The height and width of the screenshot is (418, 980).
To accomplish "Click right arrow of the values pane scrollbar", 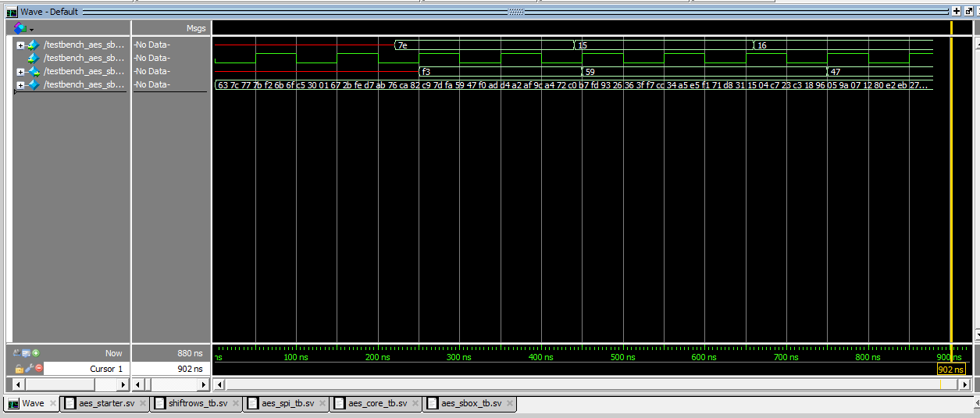I will [203, 384].
